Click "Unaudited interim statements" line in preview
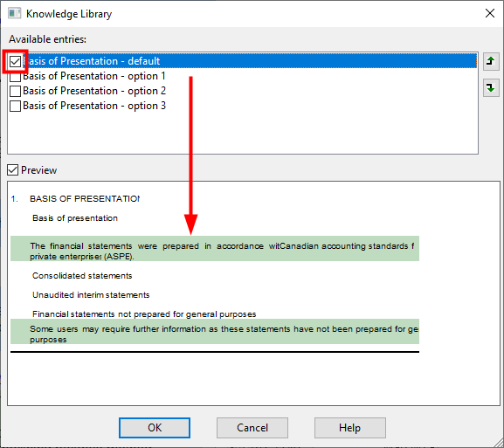This screenshot has height=448, width=504. (x=91, y=295)
